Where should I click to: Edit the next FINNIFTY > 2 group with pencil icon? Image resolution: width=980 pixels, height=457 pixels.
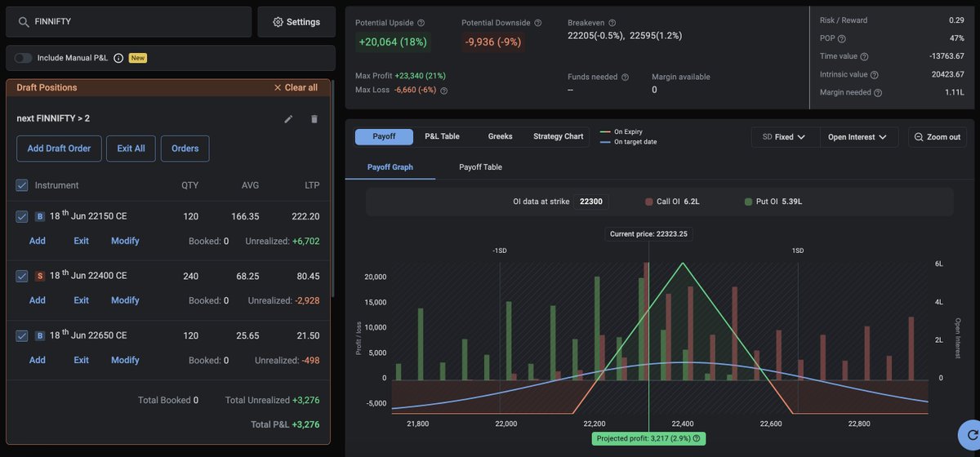coord(288,119)
